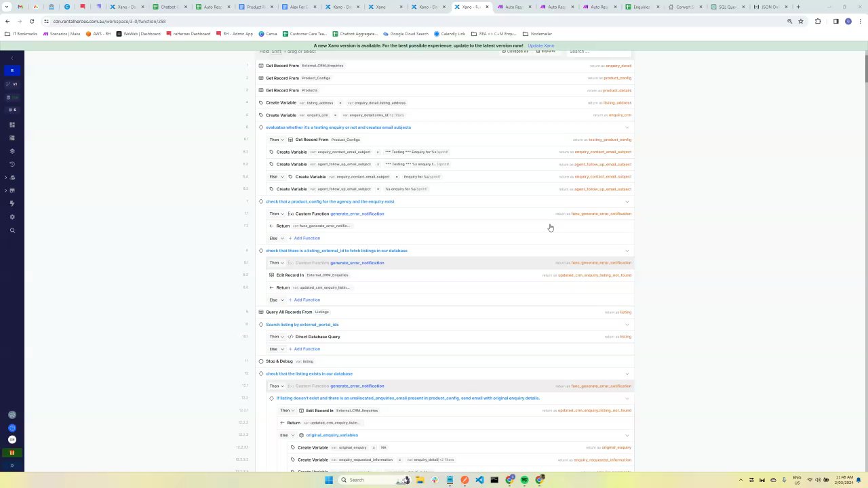Click workspace tile R atop the sidebar
Screen dimensions: 868x488
point(12,70)
